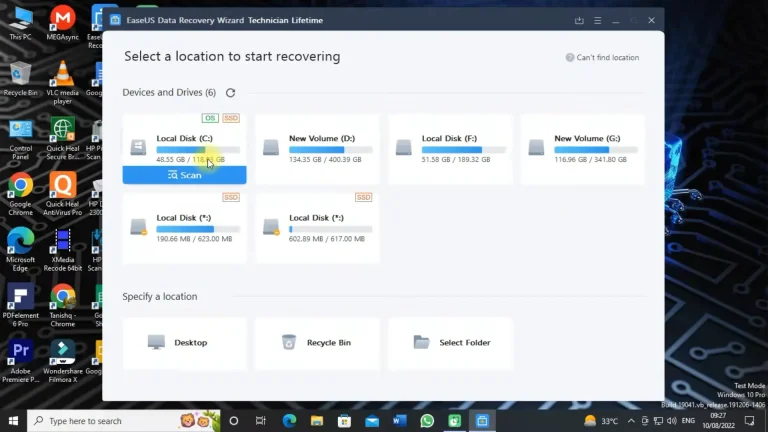
Task: Click the import session icon in title bar
Action: click(x=579, y=21)
